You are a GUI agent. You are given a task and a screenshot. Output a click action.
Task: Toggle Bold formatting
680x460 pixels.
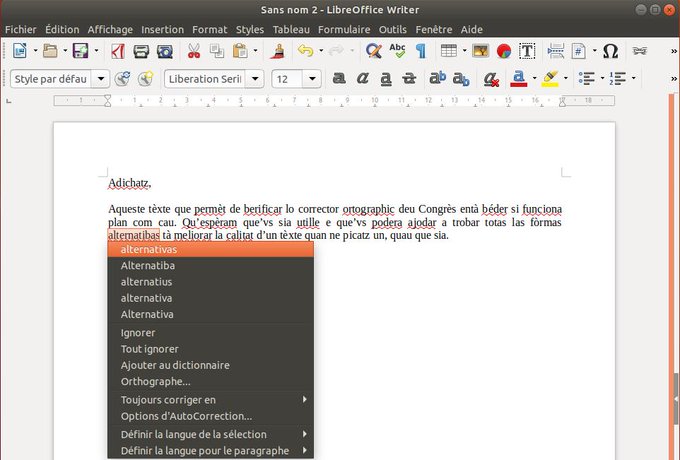[339, 78]
